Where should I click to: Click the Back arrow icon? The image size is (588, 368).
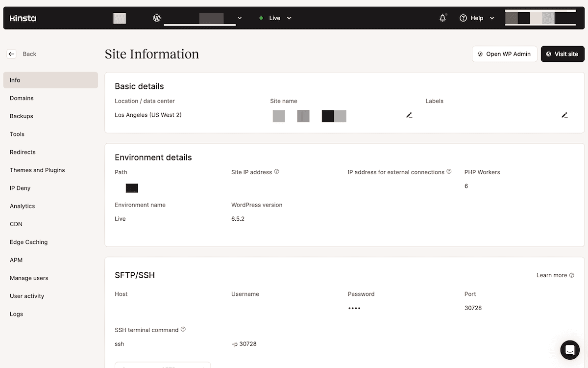click(11, 53)
